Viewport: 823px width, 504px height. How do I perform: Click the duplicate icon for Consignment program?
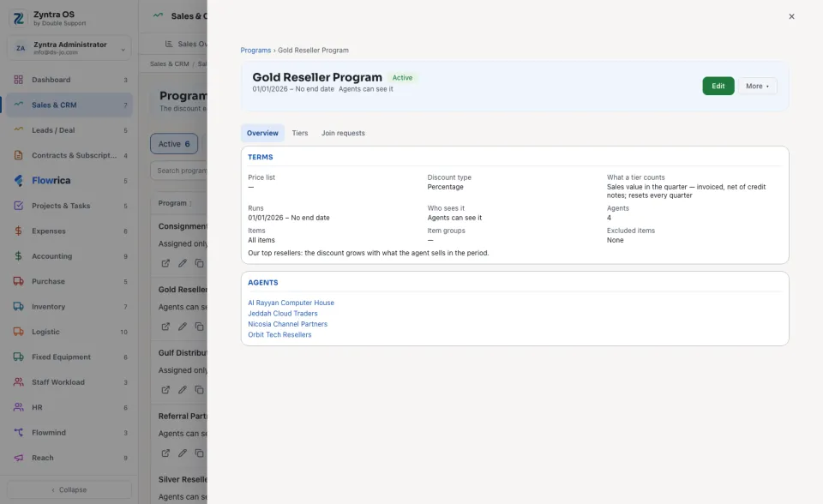point(199,263)
